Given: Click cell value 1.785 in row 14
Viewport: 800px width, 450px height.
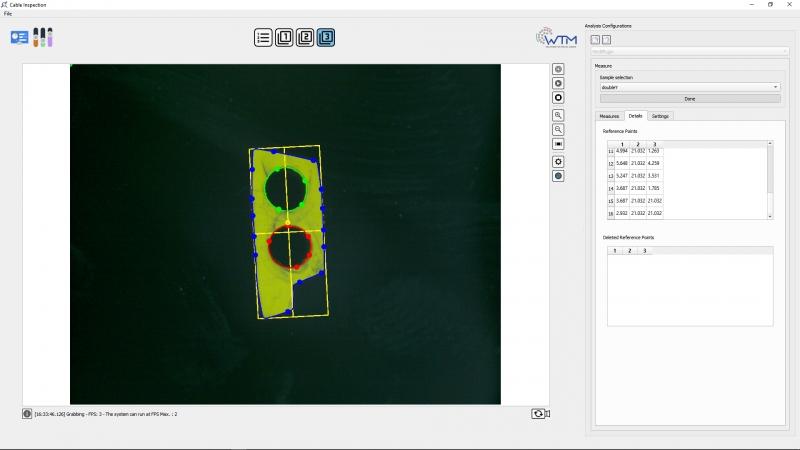Looking at the screenshot, I should point(654,188).
